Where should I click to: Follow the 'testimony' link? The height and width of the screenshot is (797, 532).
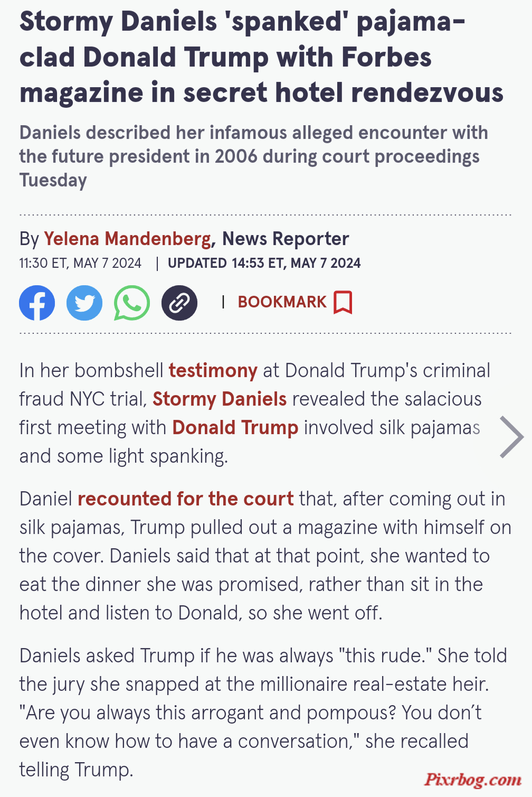point(213,370)
